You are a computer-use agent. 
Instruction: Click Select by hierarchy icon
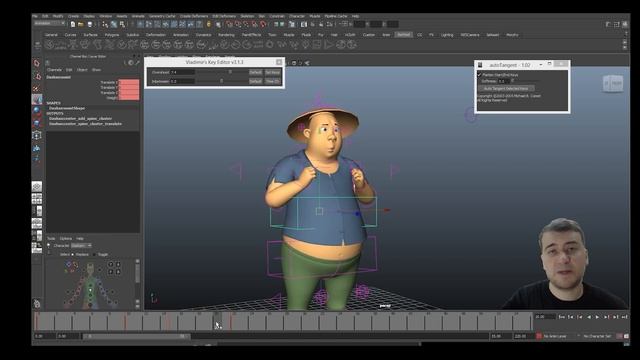(105, 24)
